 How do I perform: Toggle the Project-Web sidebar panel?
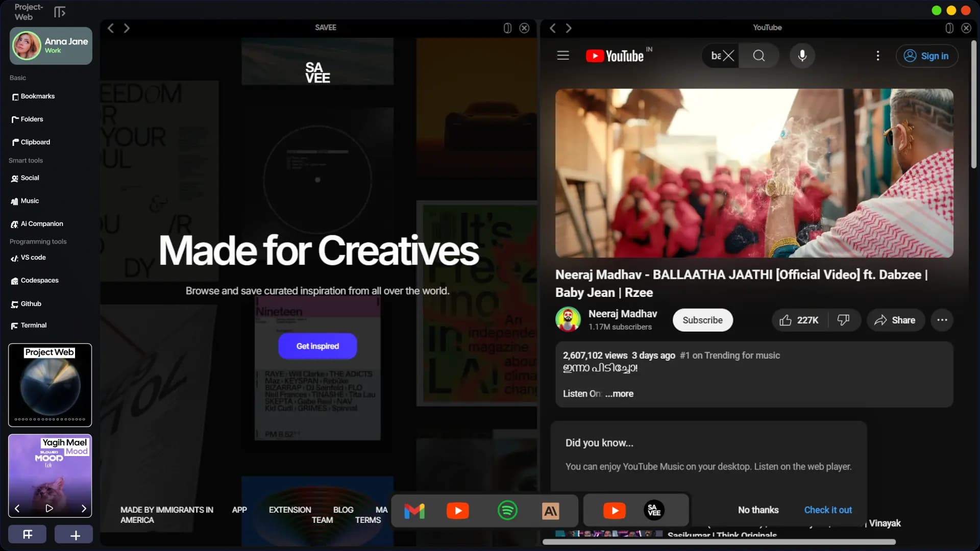tap(60, 12)
